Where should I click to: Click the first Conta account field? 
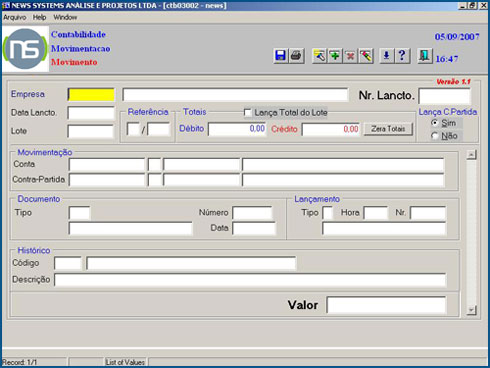tap(107, 165)
